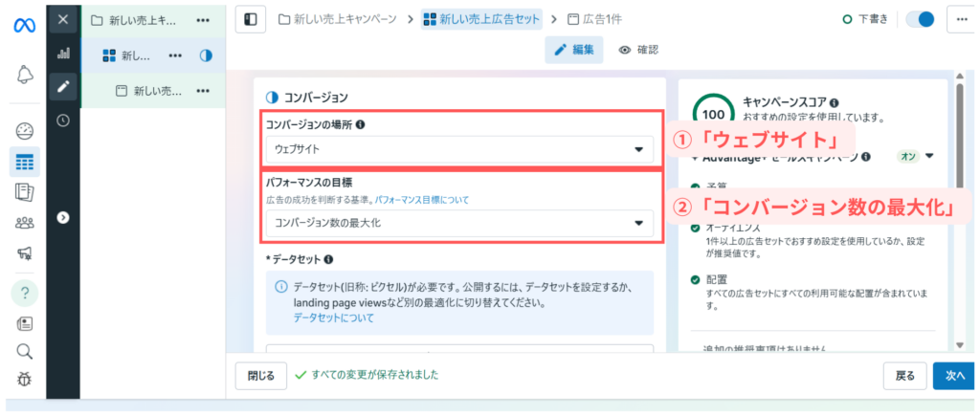The image size is (980, 416).
Task: Open notifications bell icon
Action: [24, 75]
